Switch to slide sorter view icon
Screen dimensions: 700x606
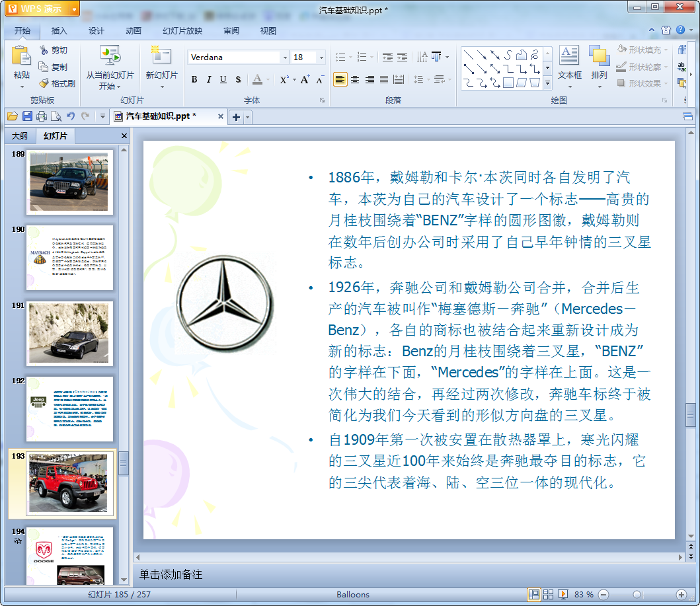(548, 594)
